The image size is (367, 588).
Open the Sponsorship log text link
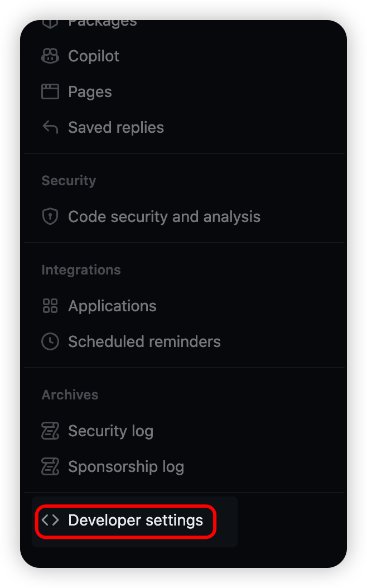tap(126, 466)
